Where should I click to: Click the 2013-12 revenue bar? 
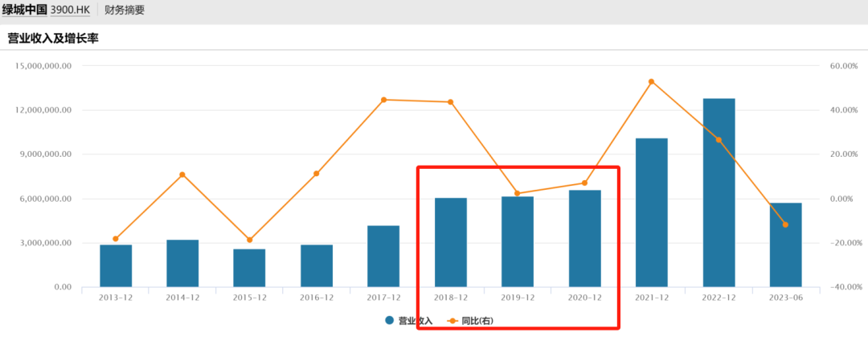pos(116,265)
